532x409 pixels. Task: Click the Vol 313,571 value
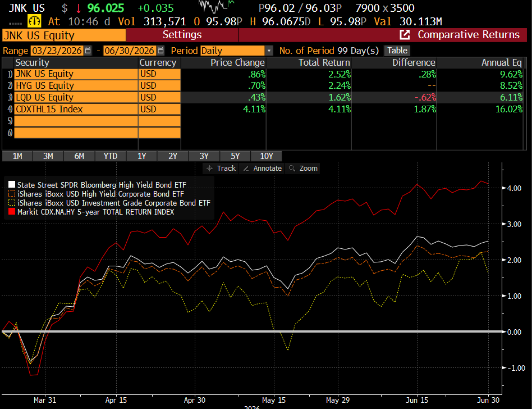(165, 22)
